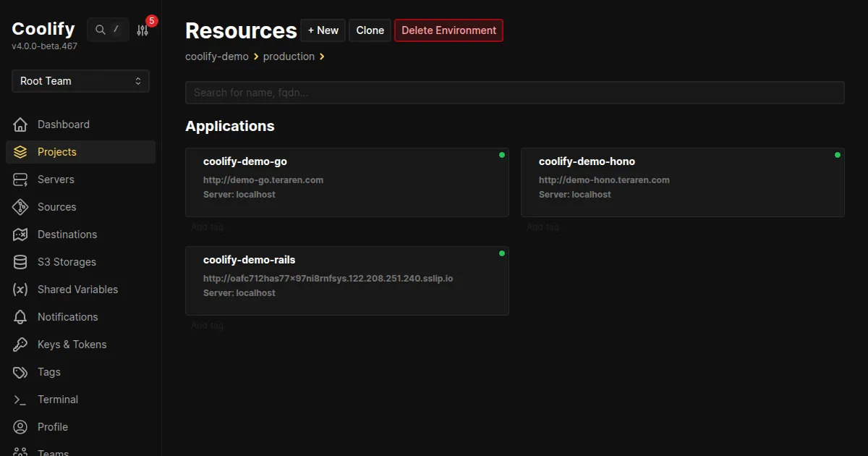Open the coolify-demo-hono application card
Screen dimensions: 868x456
point(682,182)
